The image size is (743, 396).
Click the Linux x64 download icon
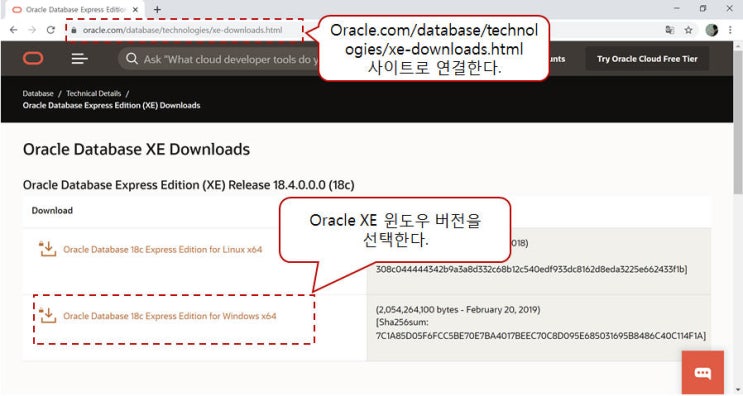click(47, 249)
